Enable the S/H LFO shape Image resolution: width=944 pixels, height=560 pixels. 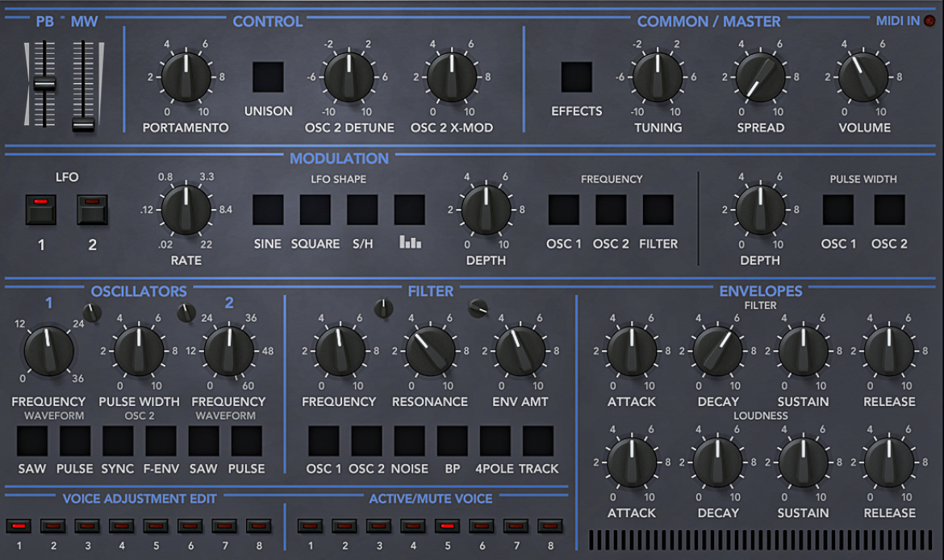[362, 210]
